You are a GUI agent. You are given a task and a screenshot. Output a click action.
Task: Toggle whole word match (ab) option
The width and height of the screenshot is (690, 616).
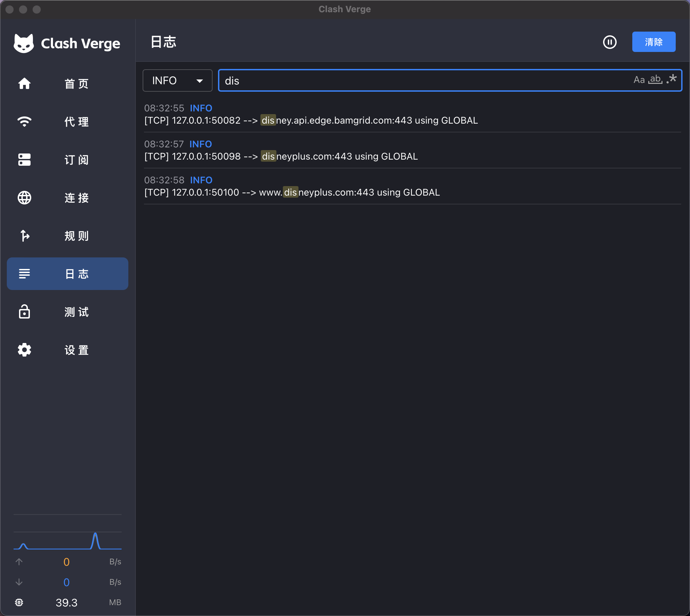click(x=655, y=80)
